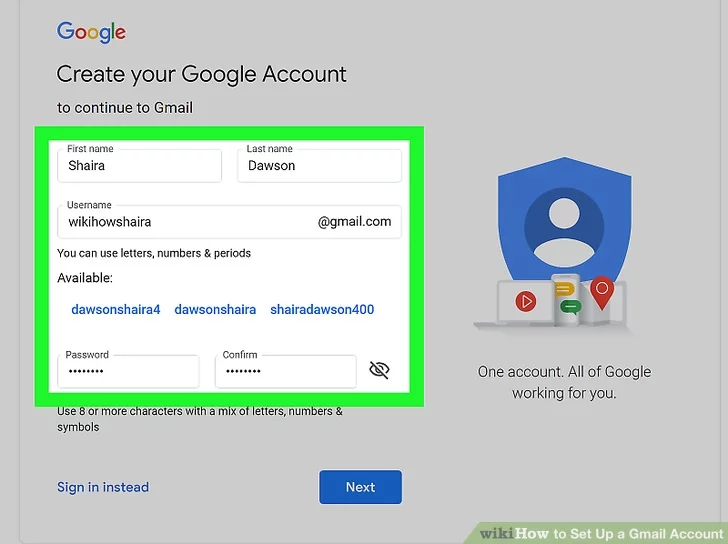
Task: Choose suggested username dawsonshaira4
Action: point(116,310)
